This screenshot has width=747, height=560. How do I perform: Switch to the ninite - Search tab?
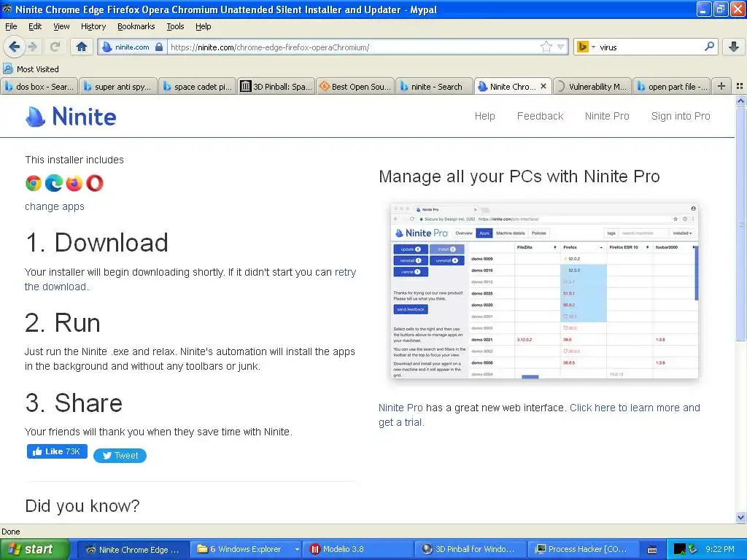434,86
